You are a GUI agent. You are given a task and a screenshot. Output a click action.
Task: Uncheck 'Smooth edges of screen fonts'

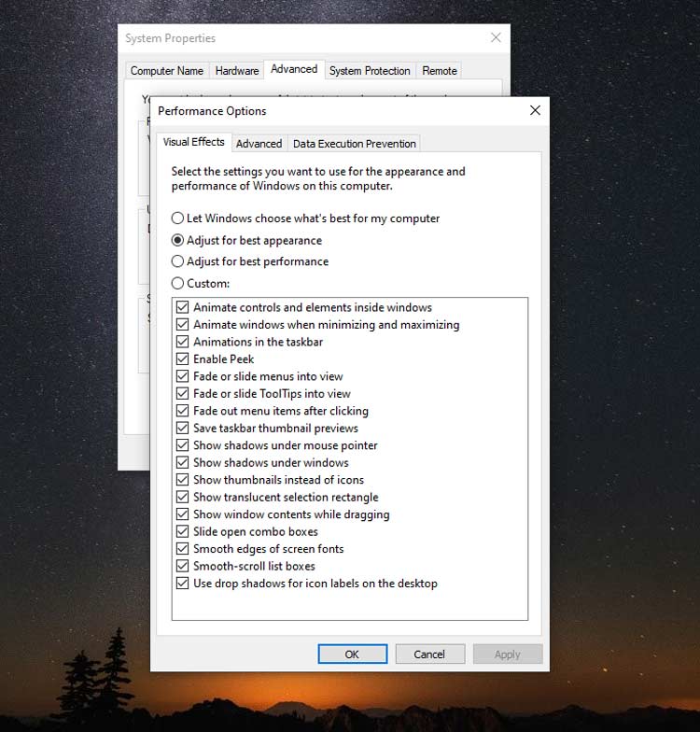[x=183, y=549]
